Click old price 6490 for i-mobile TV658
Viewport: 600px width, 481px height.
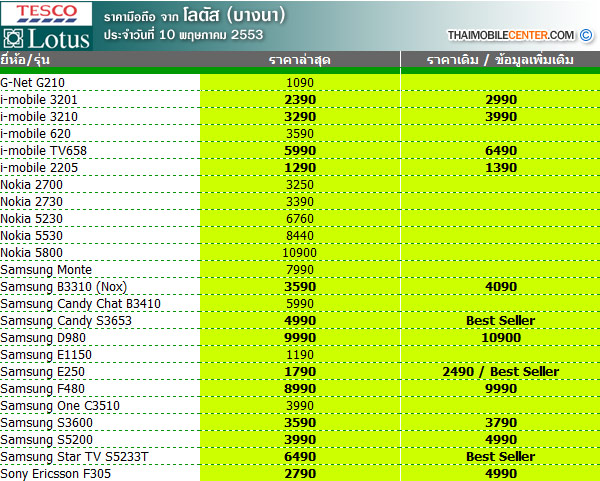pyautogui.click(x=501, y=151)
